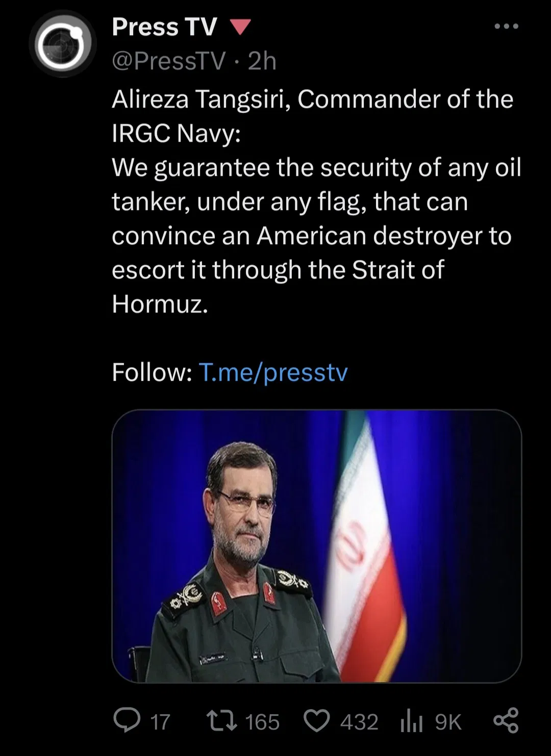Click the 9K views counter
551x756 pixels.
[x=448, y=722]
